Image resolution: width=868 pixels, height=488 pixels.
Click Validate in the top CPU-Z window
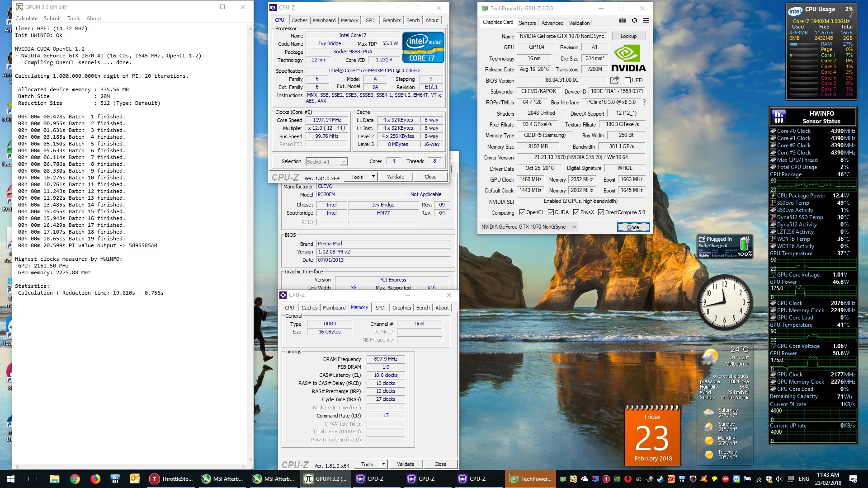pyautogui.click(x=396, y=177)
